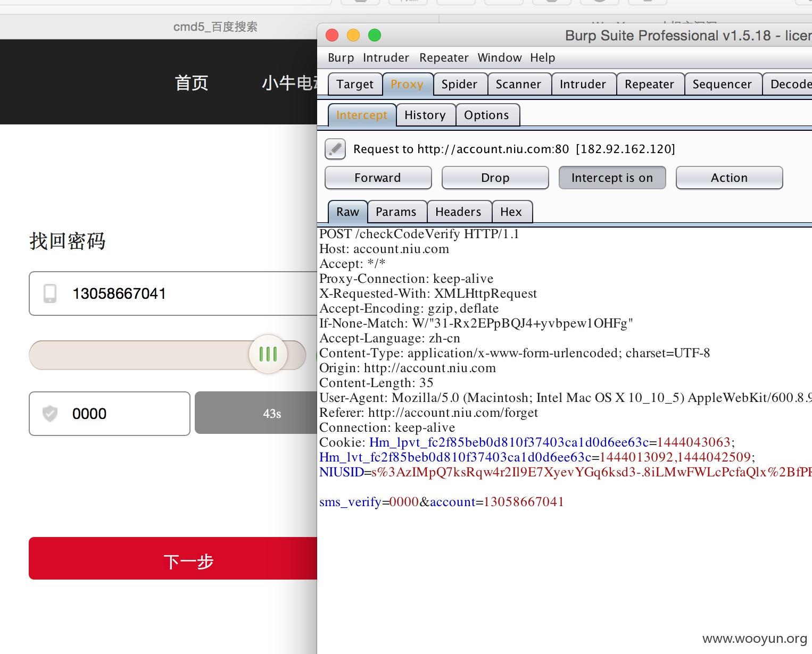Switch to the Scanner tab
The width and height of the screenshot is (812, 654).
[518, 84]
